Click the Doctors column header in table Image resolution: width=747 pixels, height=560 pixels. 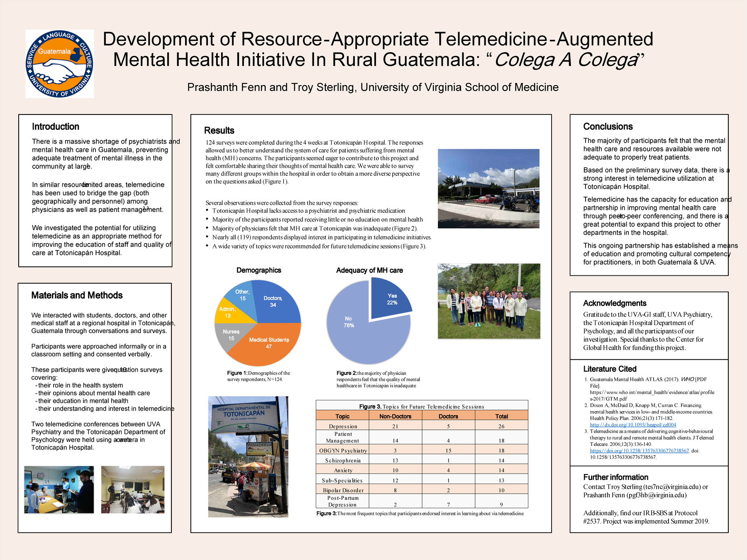click(x=448, y=416)
